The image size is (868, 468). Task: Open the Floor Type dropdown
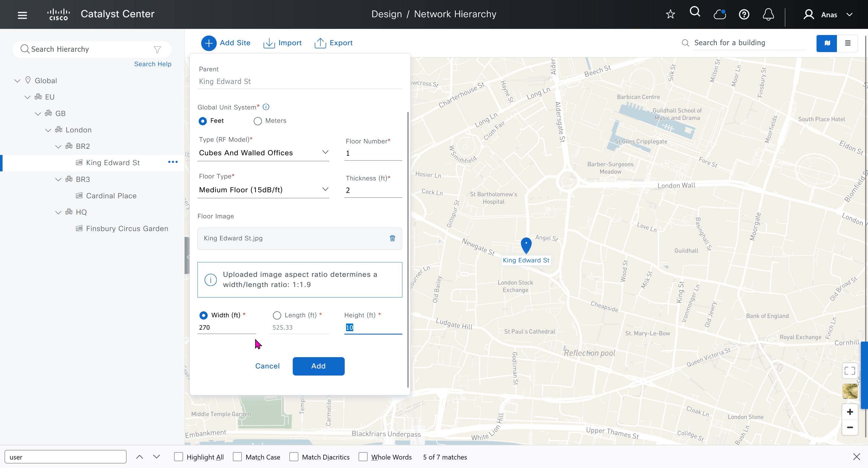coord(263,190)
